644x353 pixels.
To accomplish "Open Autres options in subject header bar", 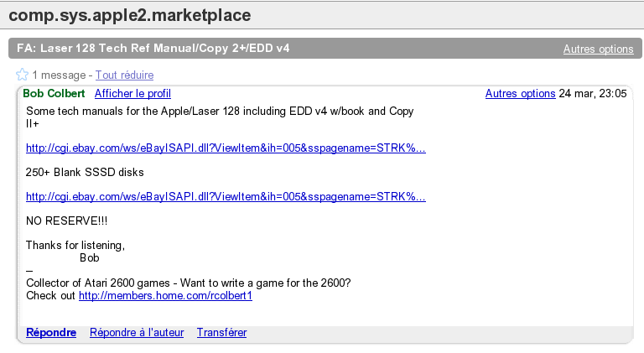I will (x=598, y=49).
